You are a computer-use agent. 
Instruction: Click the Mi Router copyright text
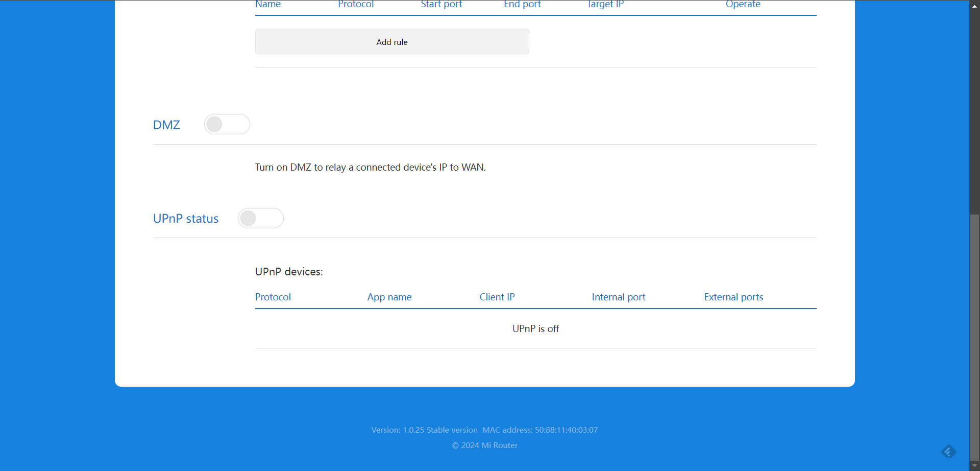(x=485, y=445)
